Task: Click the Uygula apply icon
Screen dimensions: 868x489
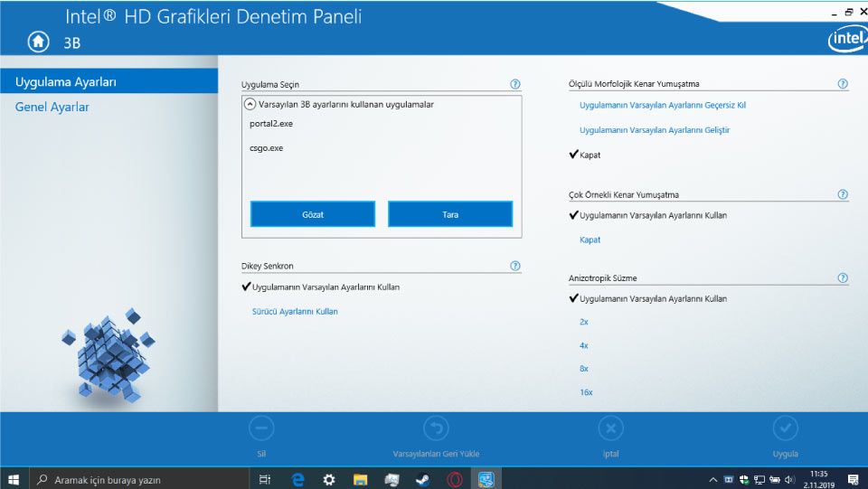Action: click(785, 428)
